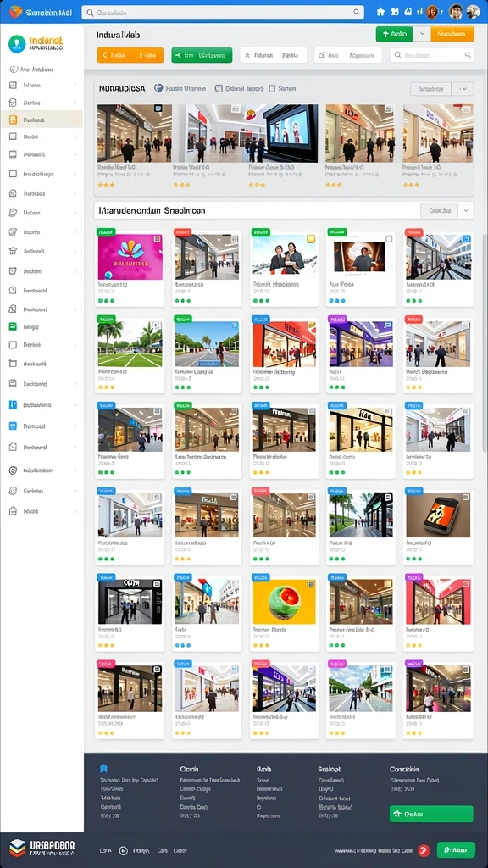Expand the highlighted orange sidebar row chevron
Screen dimensions: 488x868
75,120
